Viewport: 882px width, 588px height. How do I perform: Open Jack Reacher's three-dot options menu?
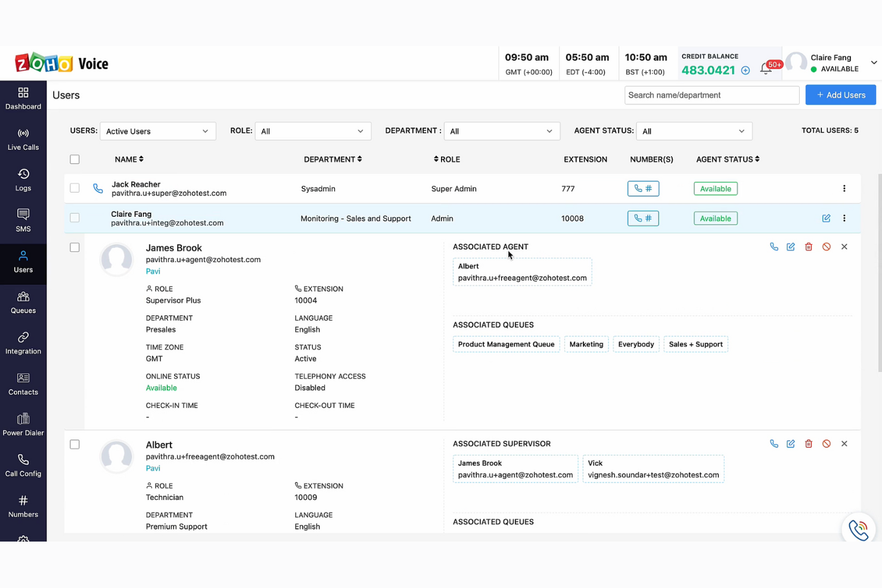click(844, 188)
